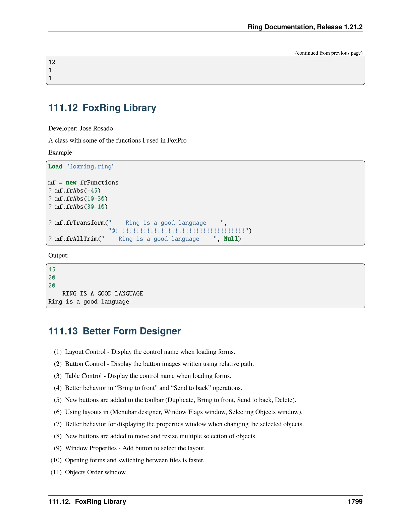Click the page number 1799
This screenshot has width=411, height=532.
355,501
